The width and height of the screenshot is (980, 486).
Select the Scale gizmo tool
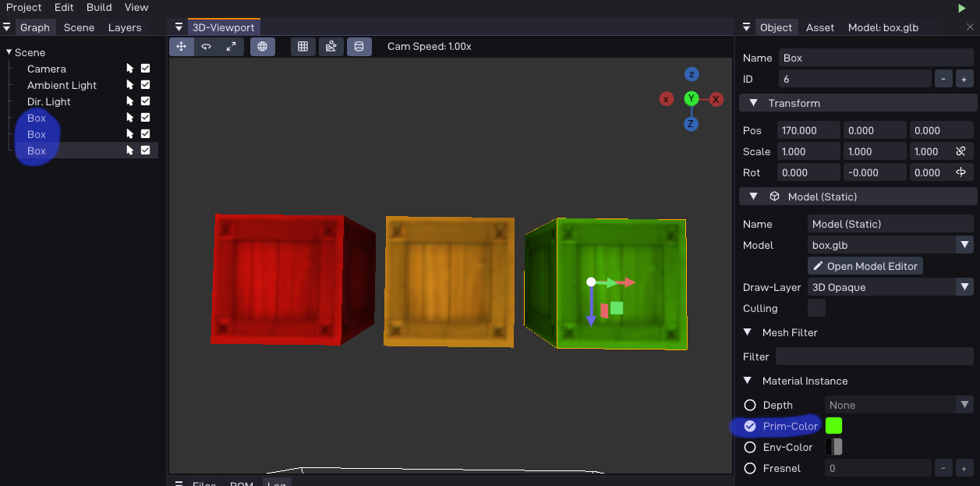click(x=231, y=46)
